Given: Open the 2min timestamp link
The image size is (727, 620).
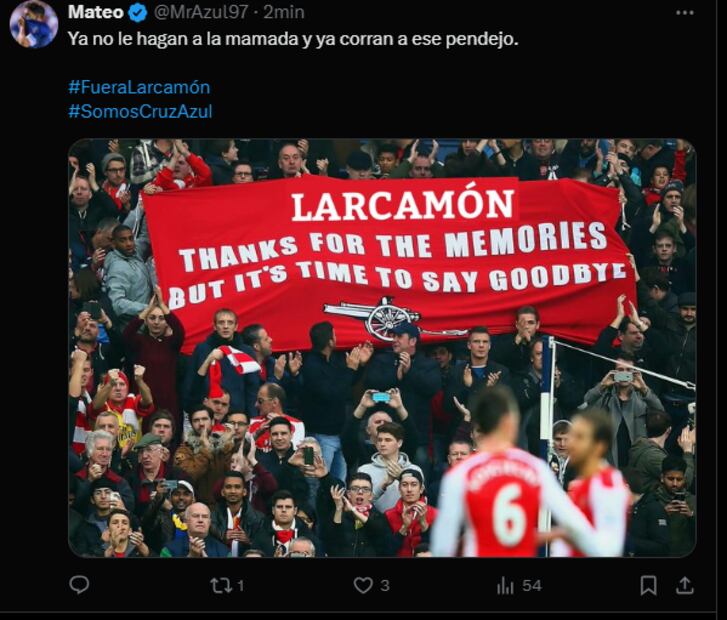Looking at the screenshot, I should click(x=284, y=12).
